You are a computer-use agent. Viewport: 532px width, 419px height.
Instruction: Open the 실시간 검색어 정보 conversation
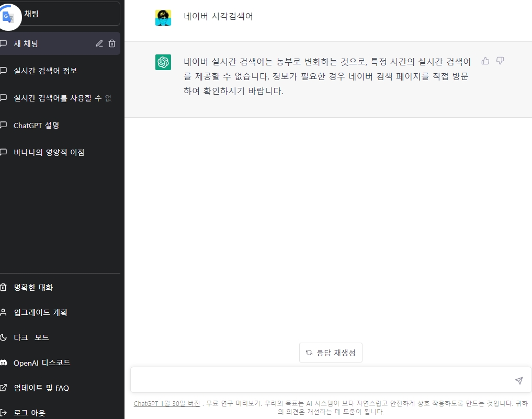(x=60, y=71)
